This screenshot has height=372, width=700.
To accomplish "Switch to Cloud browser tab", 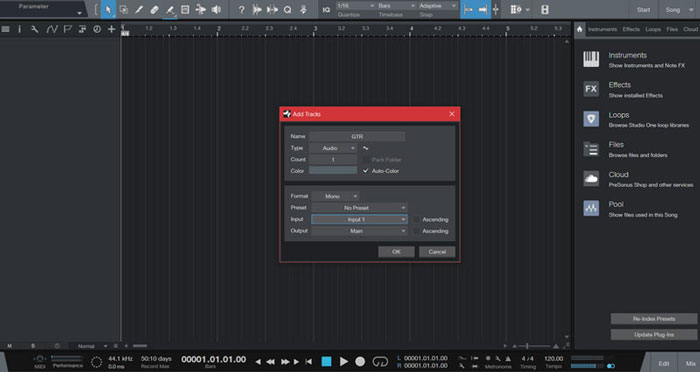I will pyautogui.click(x=690, y=29).
